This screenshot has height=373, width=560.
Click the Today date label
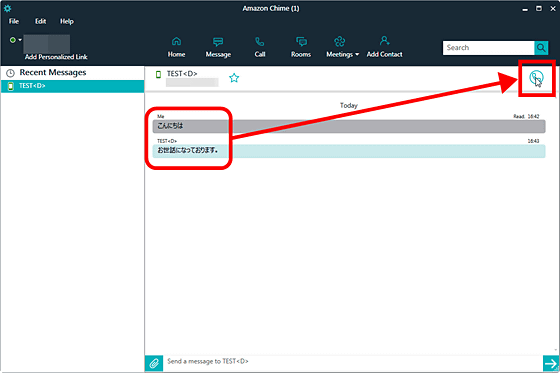pos(349,105)
